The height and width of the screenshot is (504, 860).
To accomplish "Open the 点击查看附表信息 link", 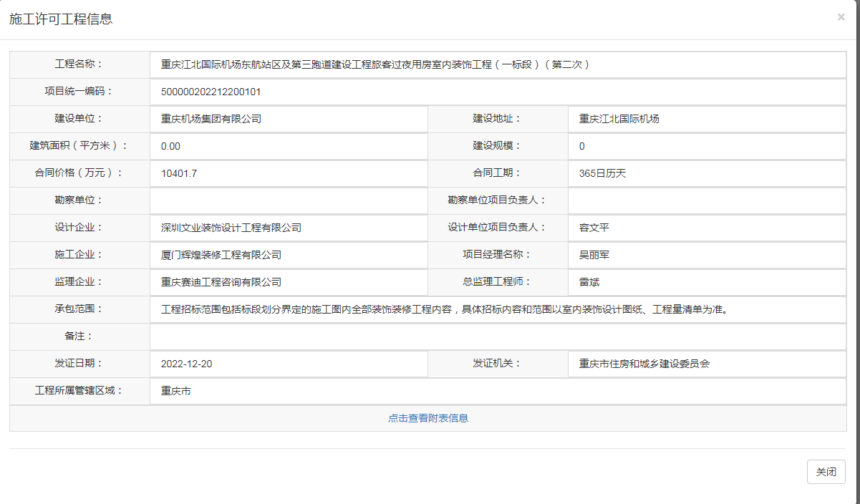I will click(428, 418).
